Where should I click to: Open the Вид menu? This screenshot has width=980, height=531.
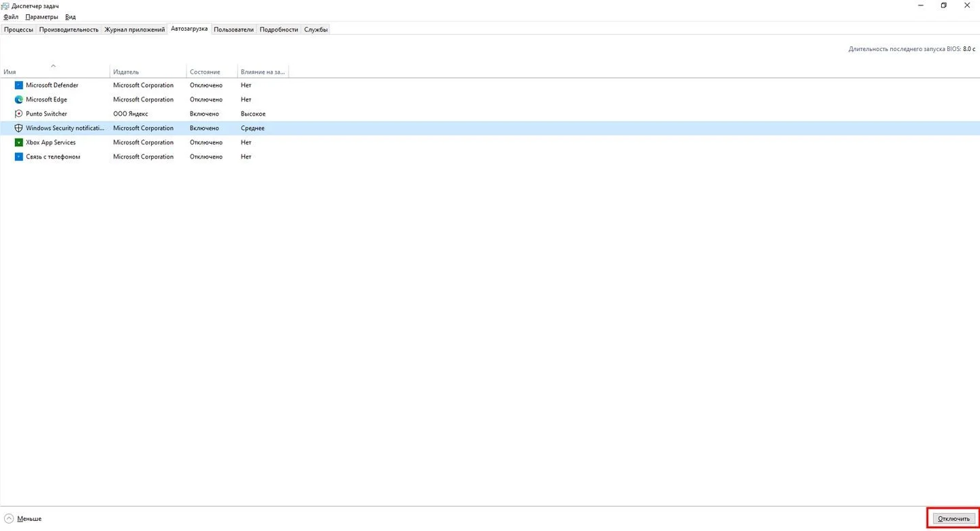click(x=70, y=16)
